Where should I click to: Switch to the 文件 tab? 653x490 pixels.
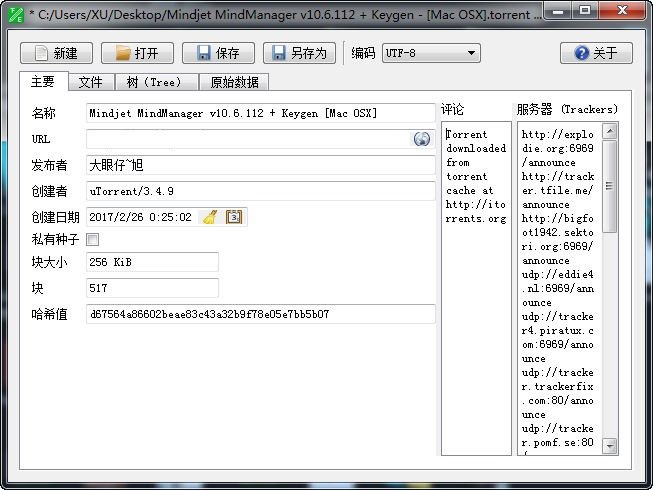tap(91, 82)
